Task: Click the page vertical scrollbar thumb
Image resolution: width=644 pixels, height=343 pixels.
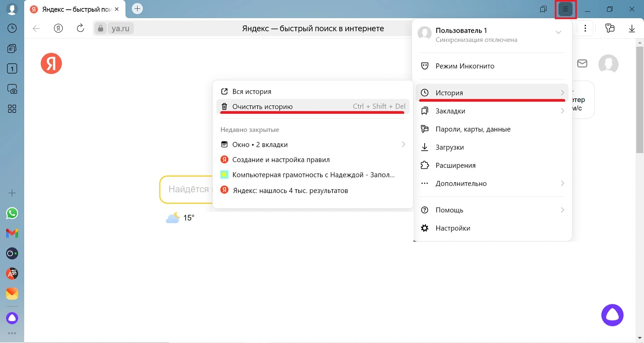Action: tap(640, 100)
